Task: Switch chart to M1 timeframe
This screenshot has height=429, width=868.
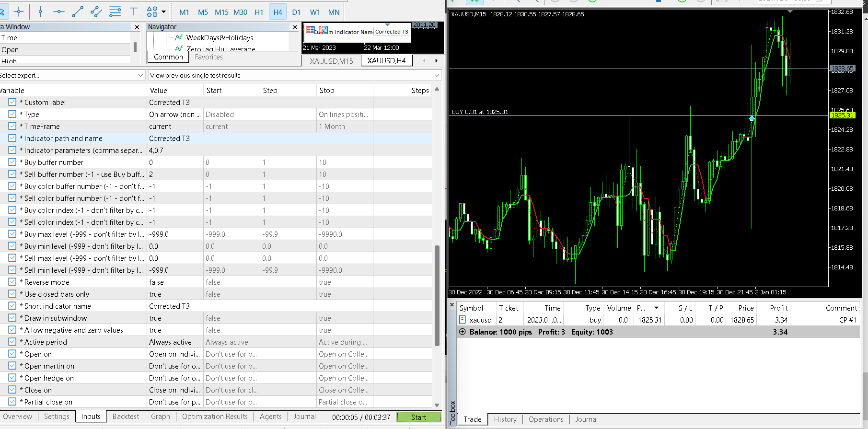Action: click(184, 12)
